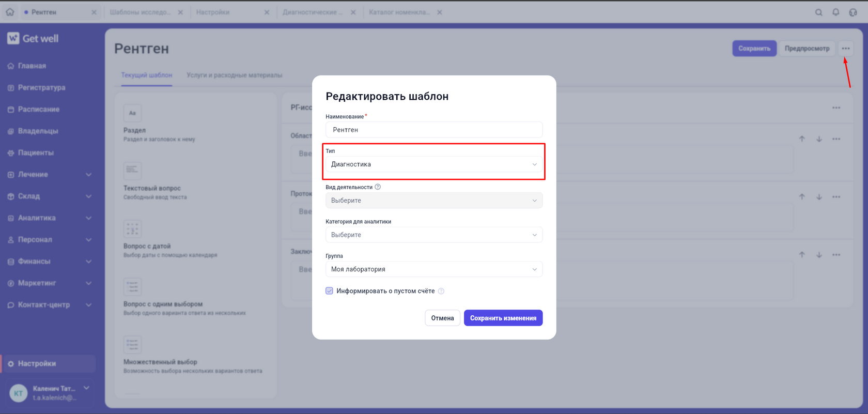The width and height of the screenshot is (868, 414).
Task: Open the section options dots in the РГ-исследование header
Action: (836, 108)
